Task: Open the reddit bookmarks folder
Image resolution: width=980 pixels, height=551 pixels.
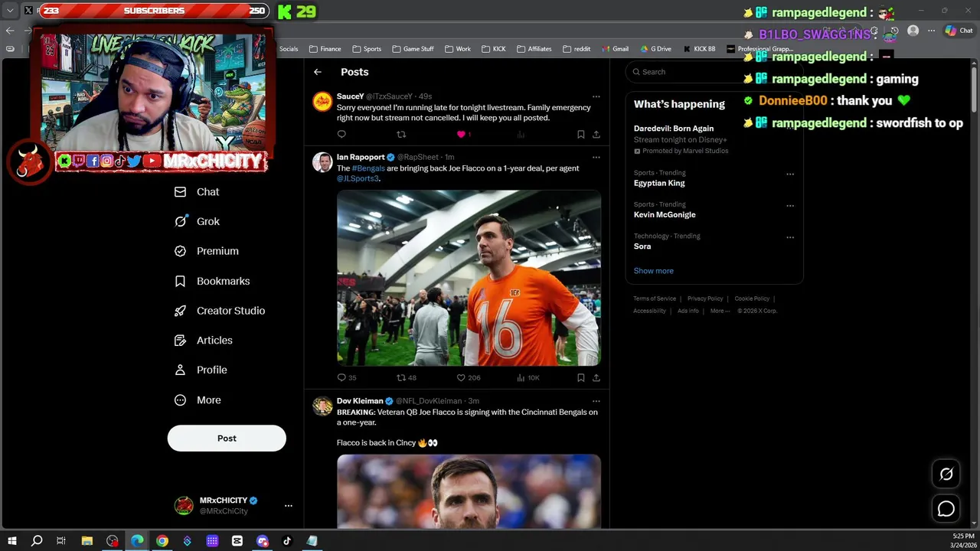Action: (x=577, y=49)
